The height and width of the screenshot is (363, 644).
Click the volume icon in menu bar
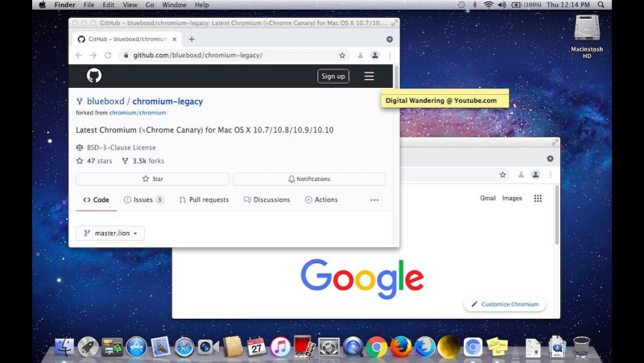[502, 5]
